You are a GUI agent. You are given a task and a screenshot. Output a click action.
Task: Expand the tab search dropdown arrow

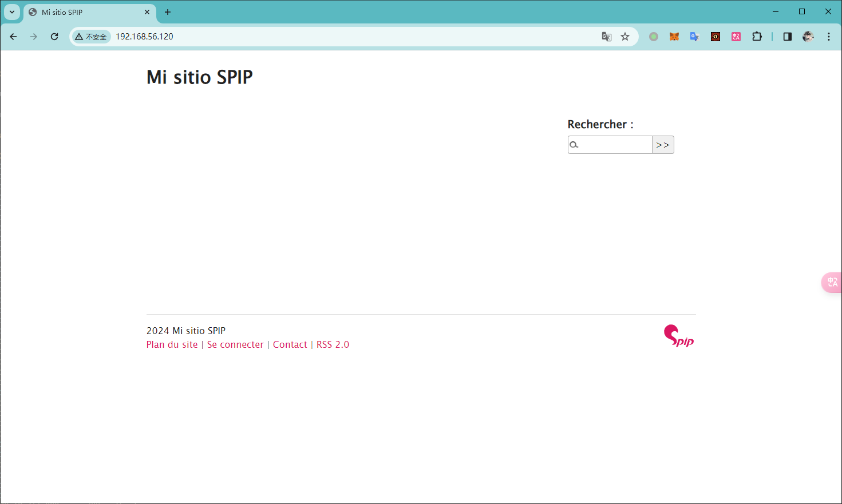pyautogui.click(x=12, y=12)
